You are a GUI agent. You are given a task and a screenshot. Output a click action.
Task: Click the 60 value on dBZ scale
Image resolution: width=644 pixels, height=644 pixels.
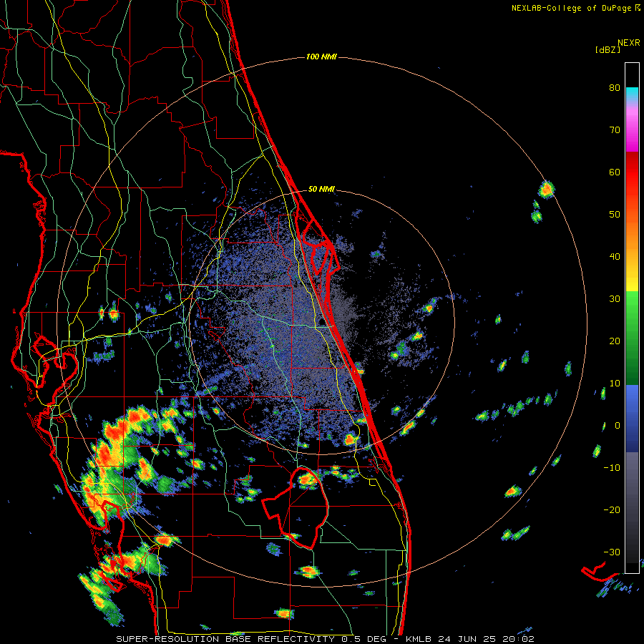tap(615, 172)
